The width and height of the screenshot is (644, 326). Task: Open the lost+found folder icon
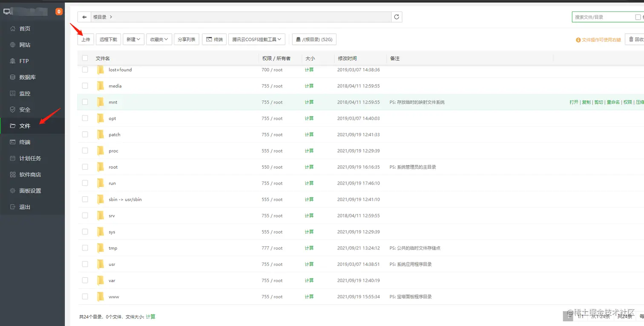[101, 70]
